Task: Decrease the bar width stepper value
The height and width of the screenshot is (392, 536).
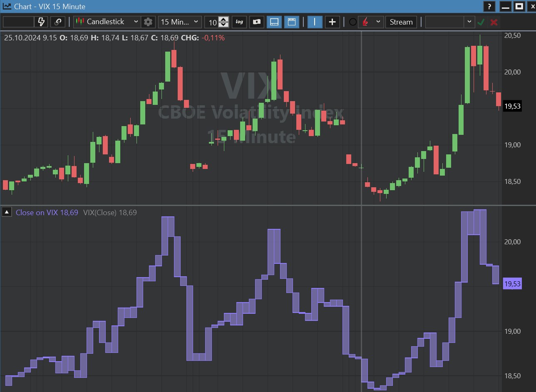Action: coord(223,25)
